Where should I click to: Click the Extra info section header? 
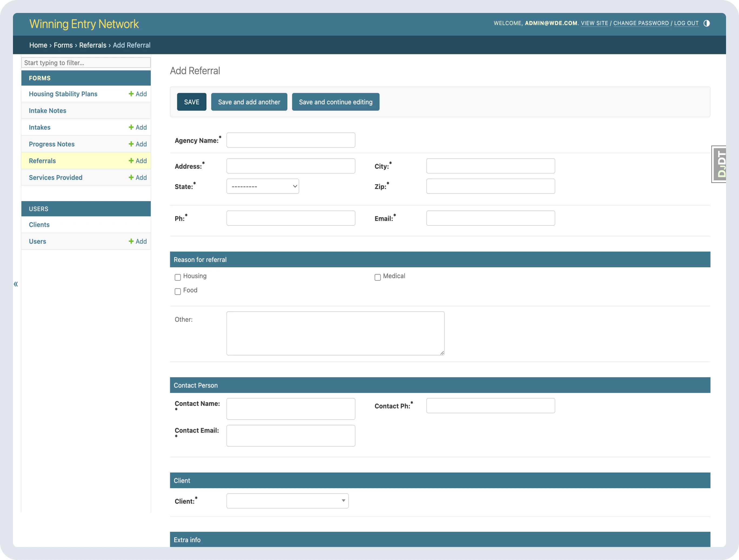[440, 539]
